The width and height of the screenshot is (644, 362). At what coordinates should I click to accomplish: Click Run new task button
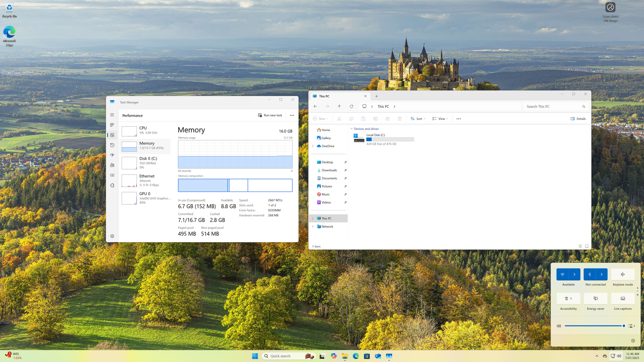pos(270,115)
